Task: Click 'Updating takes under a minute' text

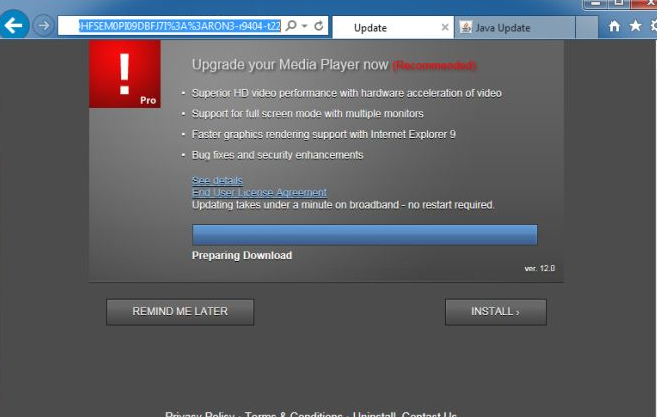Action: (343, 205)
